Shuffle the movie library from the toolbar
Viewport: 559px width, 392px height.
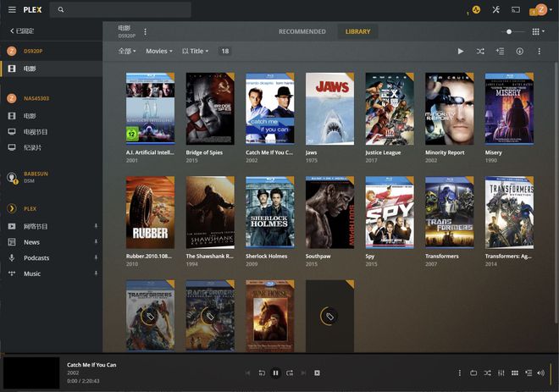coord(480,51)
